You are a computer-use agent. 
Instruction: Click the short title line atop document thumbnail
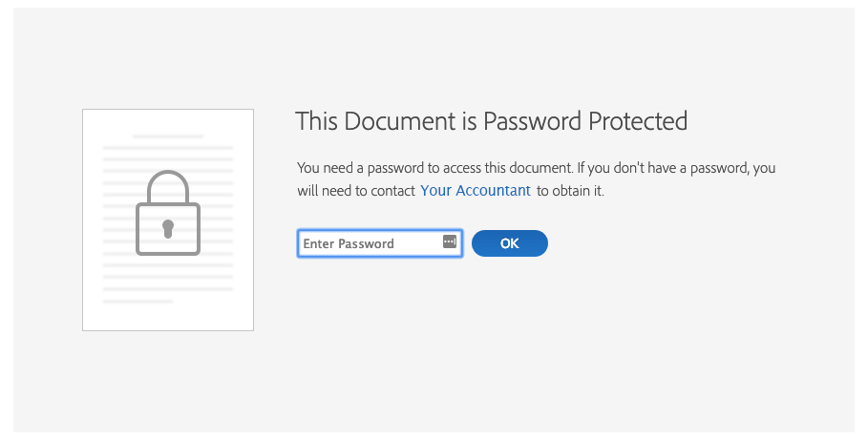coord(168,136)
